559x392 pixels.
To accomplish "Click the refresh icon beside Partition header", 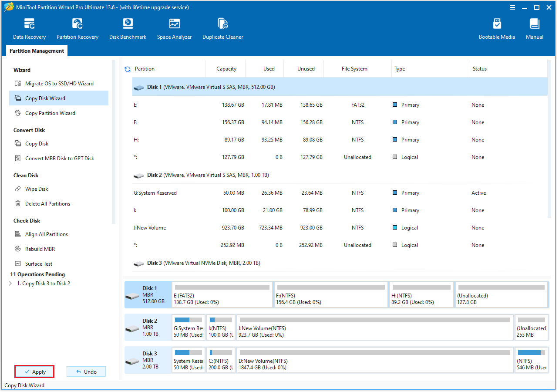I will [x=128, y=69].
